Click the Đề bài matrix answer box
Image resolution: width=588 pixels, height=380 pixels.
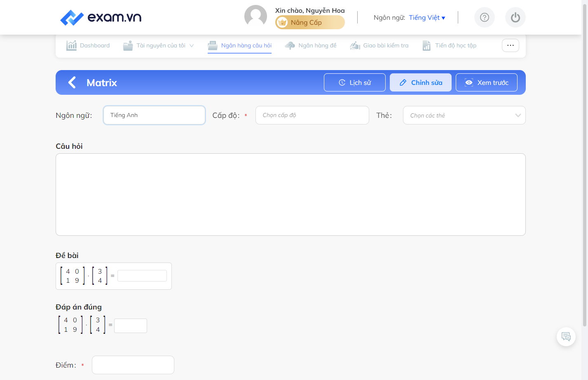tap(142, 276)
